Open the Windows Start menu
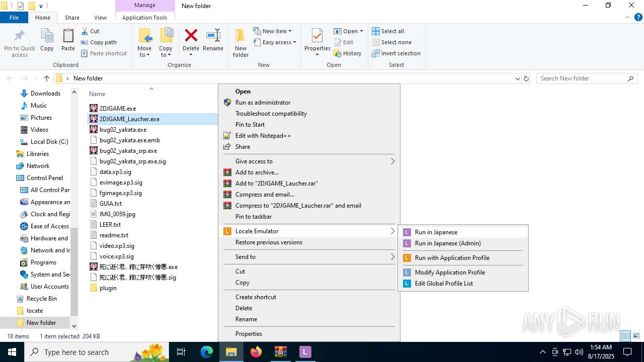644x362 pixels. pyautogui.click(x=12, y=352)
